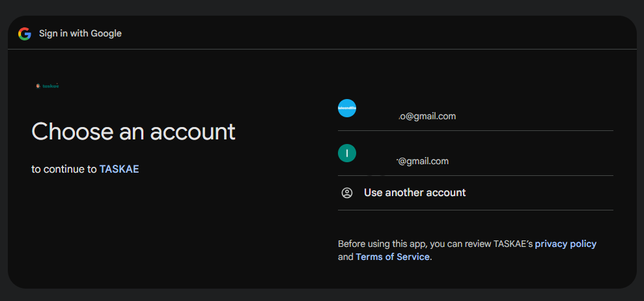This screenshot has height=301, width=644.
Task: Click the second account's gmail.com address
Action: coord(422,161)
